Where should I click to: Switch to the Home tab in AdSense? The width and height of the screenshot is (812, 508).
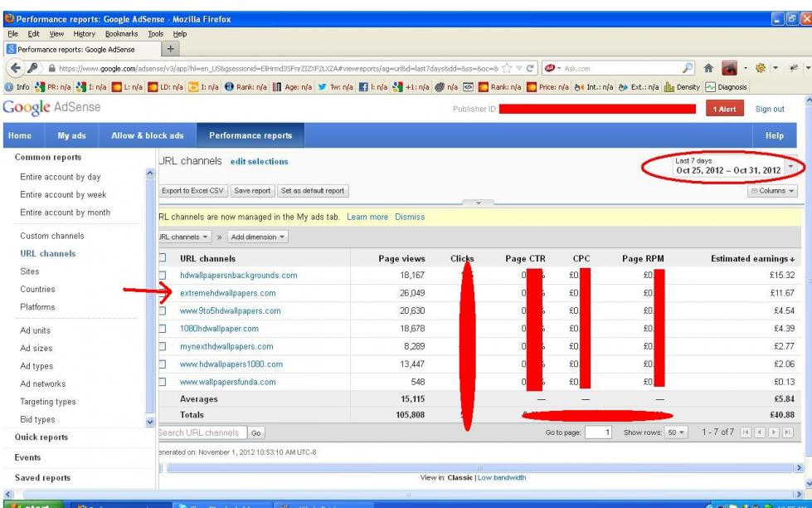coord(20,135)
